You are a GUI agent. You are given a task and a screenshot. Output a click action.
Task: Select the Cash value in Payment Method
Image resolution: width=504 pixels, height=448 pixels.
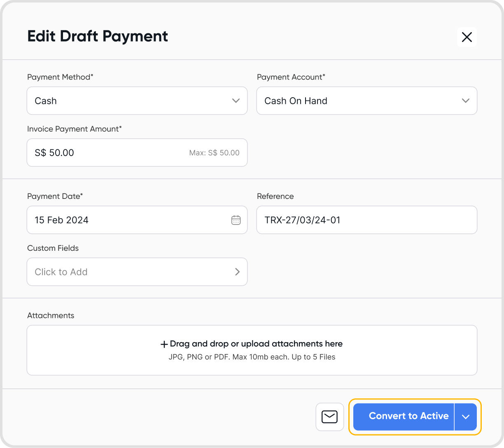46,101
